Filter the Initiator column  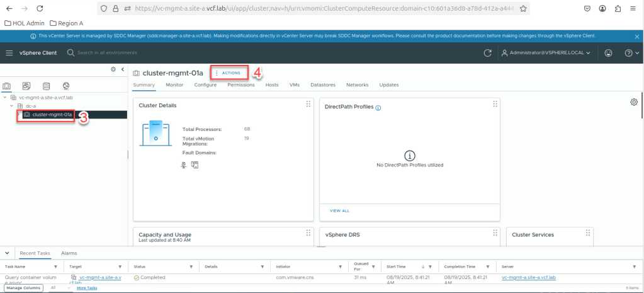[341, 267]
